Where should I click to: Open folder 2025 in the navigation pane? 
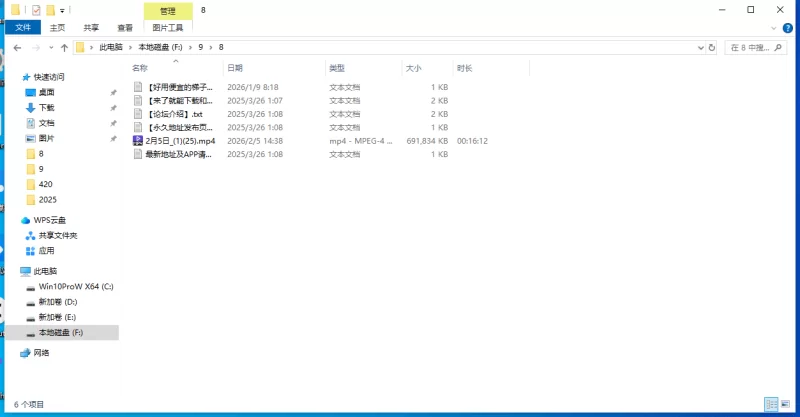click(47, 200)
